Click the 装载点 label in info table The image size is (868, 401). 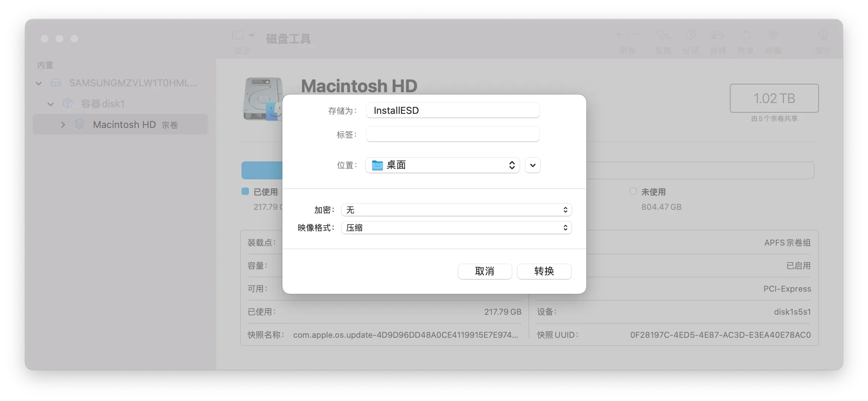pyautogui.click(x=262, y=243)
